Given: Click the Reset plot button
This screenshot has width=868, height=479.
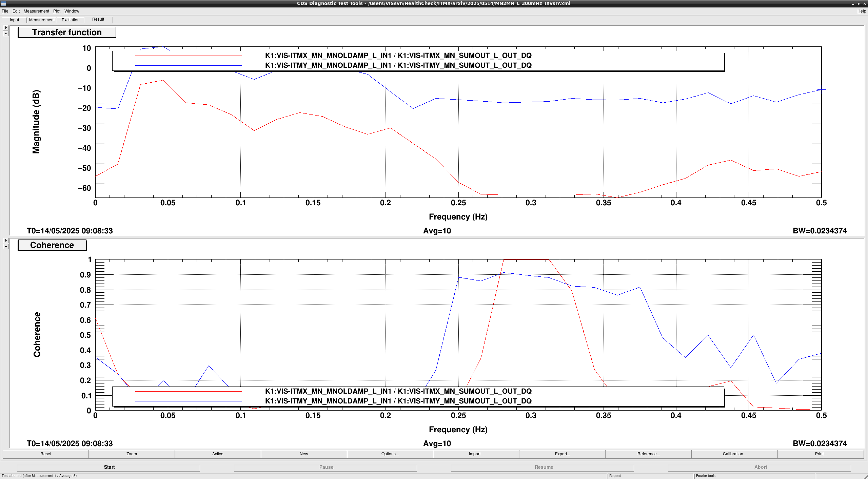Looking at the screenshot, I should tap(46, 454).
